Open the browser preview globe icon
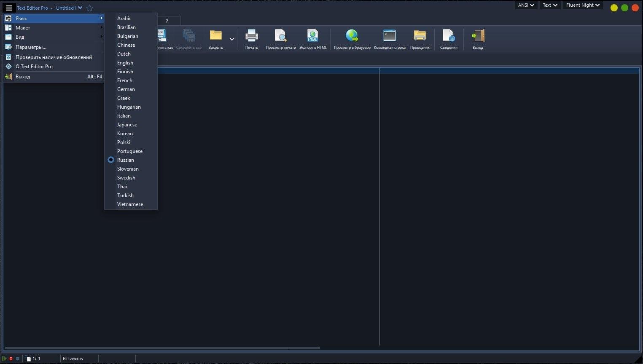 click(352, 36)
